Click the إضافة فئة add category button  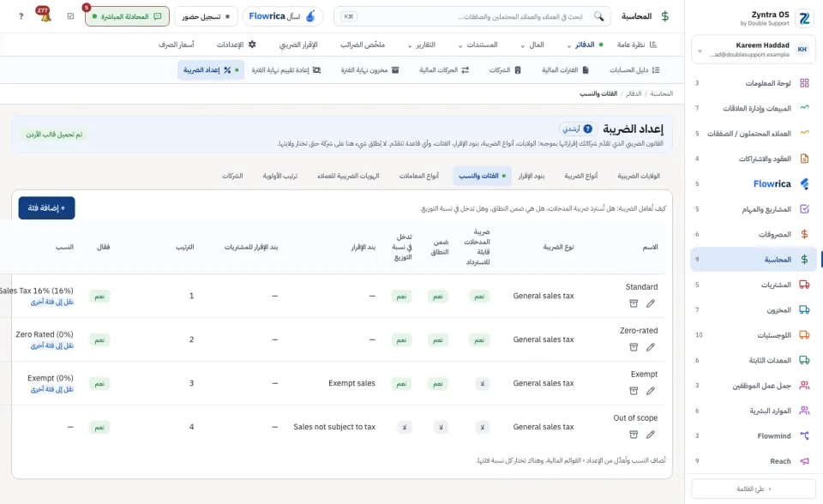(x=46, y=208)
